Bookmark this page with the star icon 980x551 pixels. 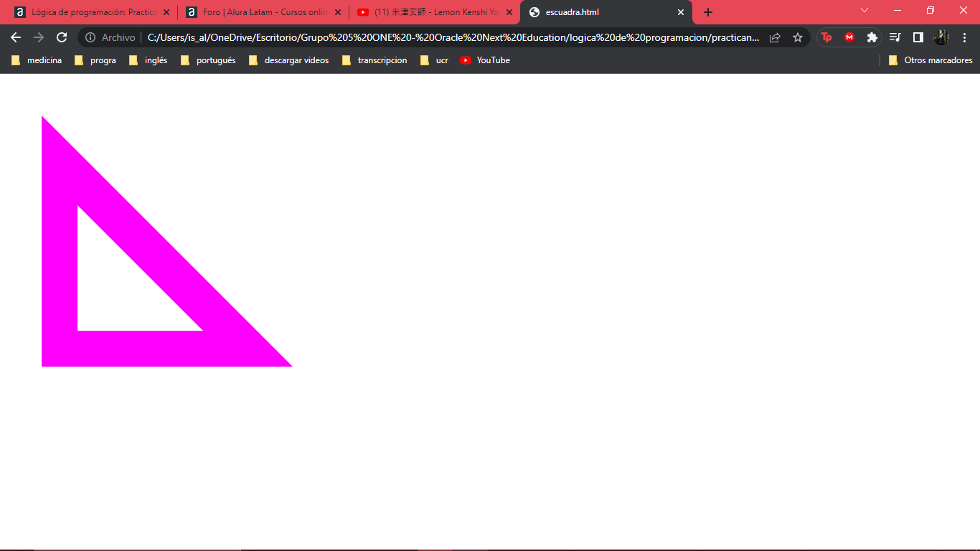[798, 37]
